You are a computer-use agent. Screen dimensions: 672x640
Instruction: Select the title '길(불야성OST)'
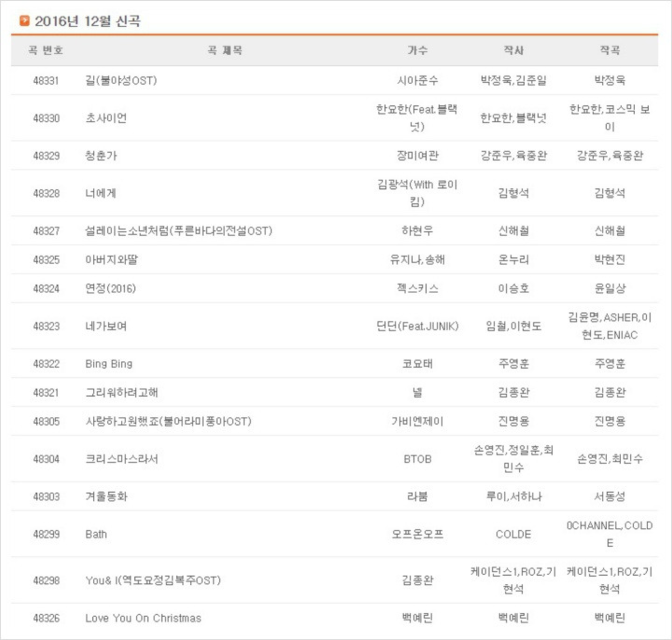(121, 80)
